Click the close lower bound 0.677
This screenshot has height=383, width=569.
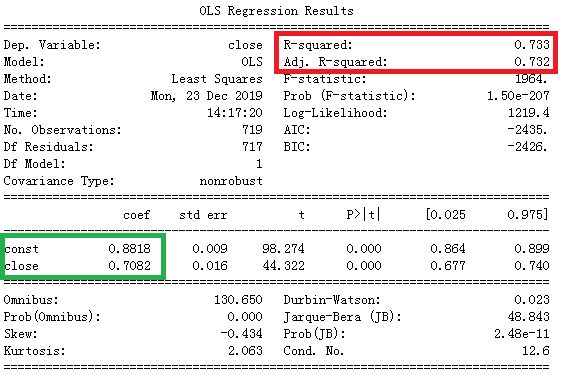point(448,266)
